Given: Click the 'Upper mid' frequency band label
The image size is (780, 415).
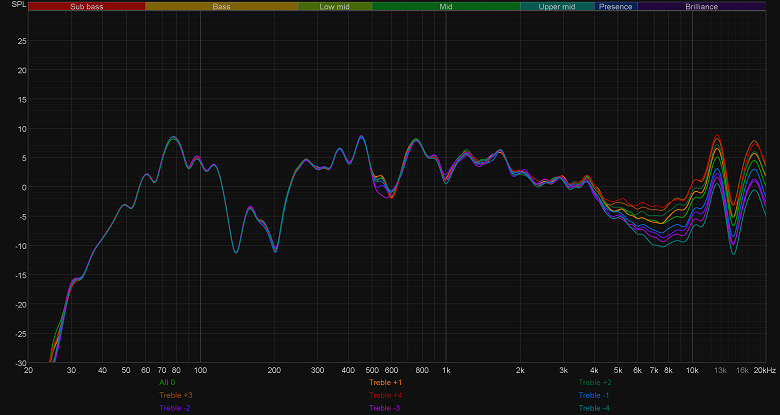Looking at the screenshot, I should [x=557, y=6].
